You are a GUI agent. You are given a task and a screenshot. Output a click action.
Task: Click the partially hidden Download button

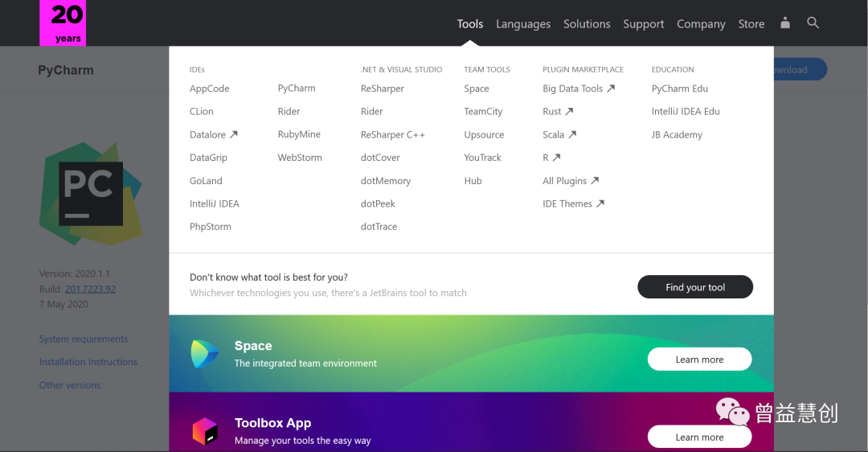point(800,69)
